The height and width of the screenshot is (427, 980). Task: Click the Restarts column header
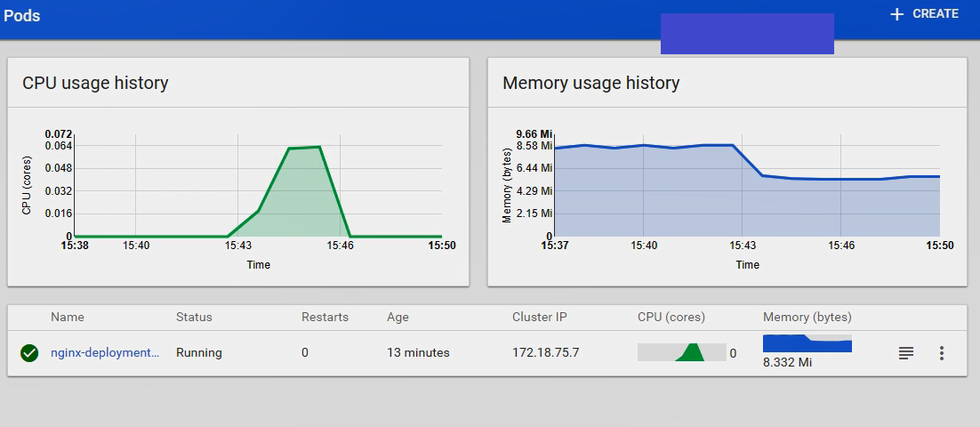coord(325,317)
